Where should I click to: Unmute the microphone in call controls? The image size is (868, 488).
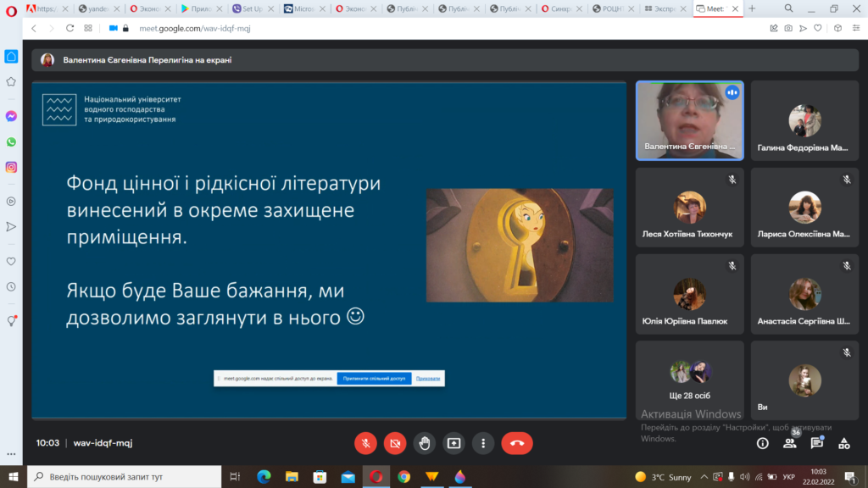(x=365, y=442)
